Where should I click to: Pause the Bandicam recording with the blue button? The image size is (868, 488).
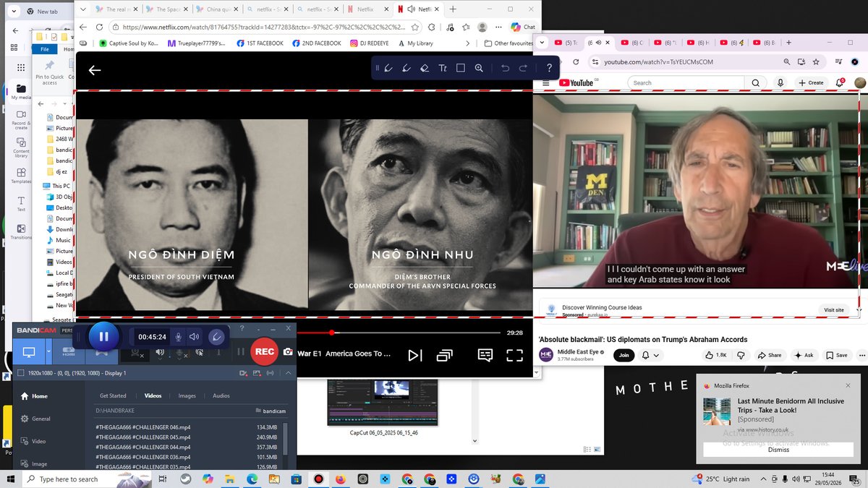click(x=103, y=336)
